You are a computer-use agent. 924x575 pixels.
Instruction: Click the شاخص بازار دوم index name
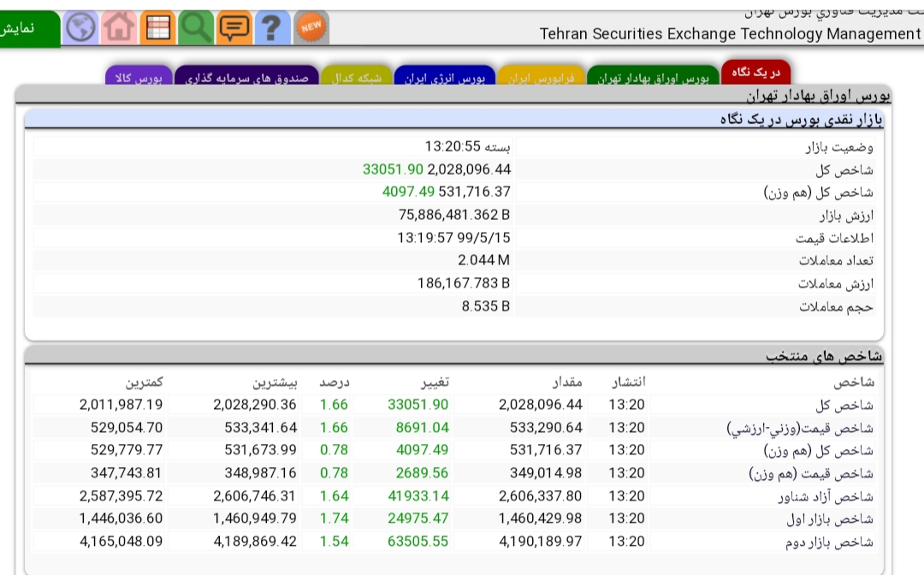pos(830,542)
